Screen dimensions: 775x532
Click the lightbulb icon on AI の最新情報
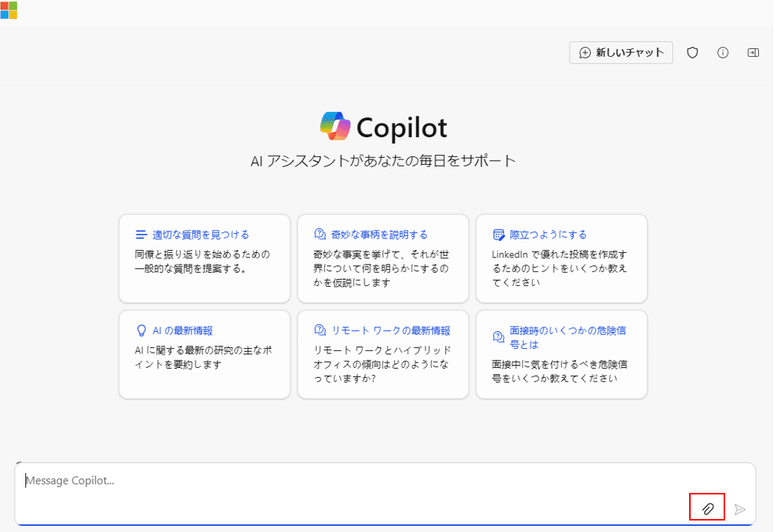click(x=141, y=330)
